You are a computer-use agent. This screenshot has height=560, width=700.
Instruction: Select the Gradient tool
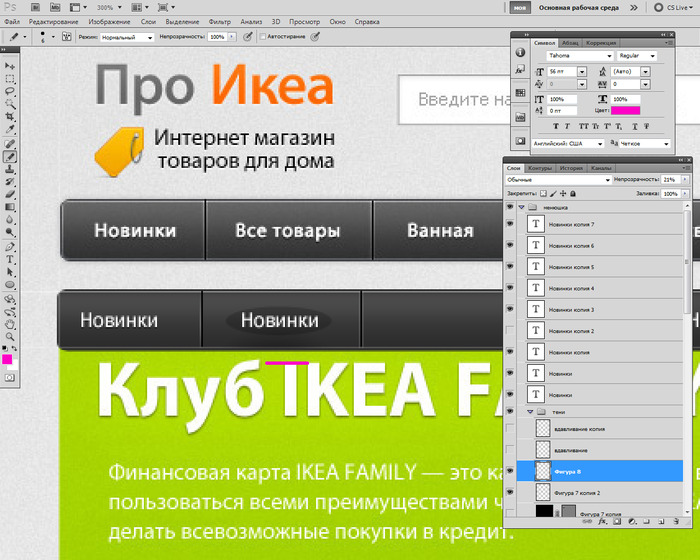pyautogui.click(x=9, y=207)
